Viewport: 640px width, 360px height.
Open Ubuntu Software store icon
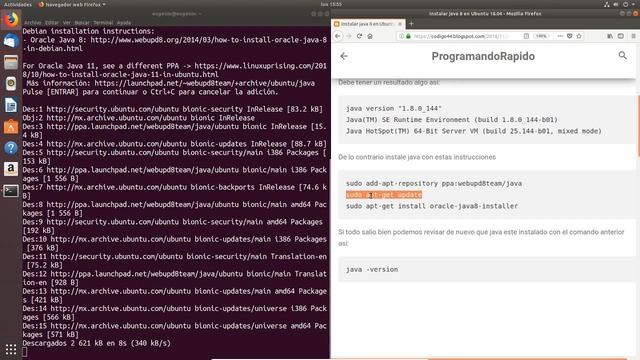(11, 127)
